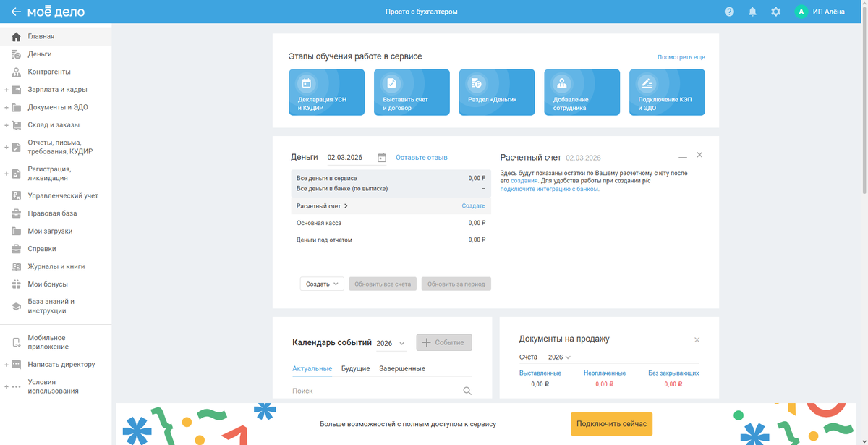Click the back arrow next to the Моё дело logo
Image resolution: width=868 pixels, height=445 pixels.
pyautogui.click(x=16, y=12)
